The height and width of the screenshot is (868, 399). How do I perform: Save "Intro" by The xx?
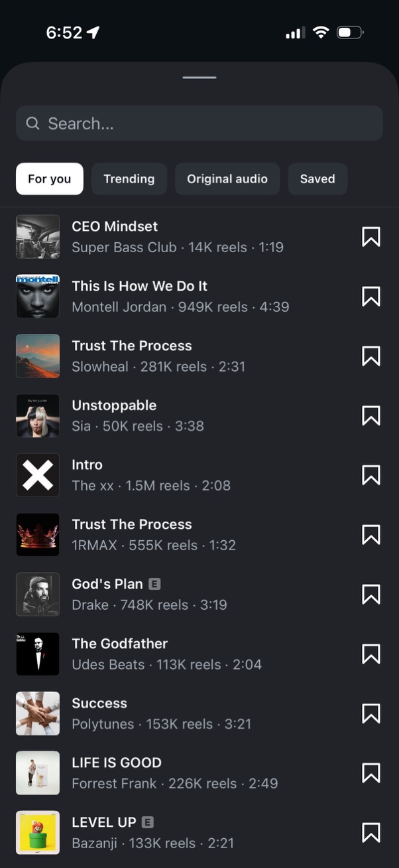370,475
